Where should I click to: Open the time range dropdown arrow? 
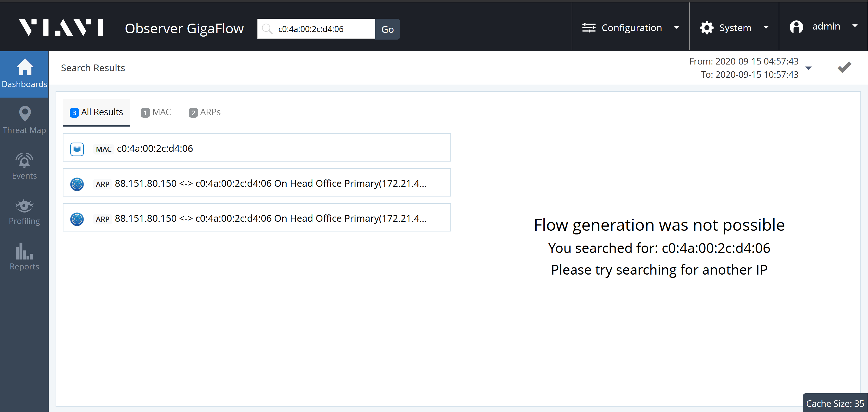point(808,68)
